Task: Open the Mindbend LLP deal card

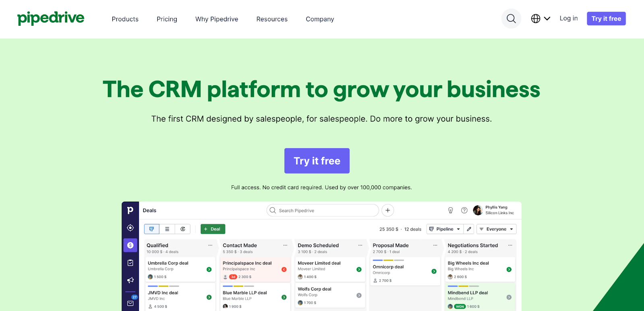Action: point(480,297)
